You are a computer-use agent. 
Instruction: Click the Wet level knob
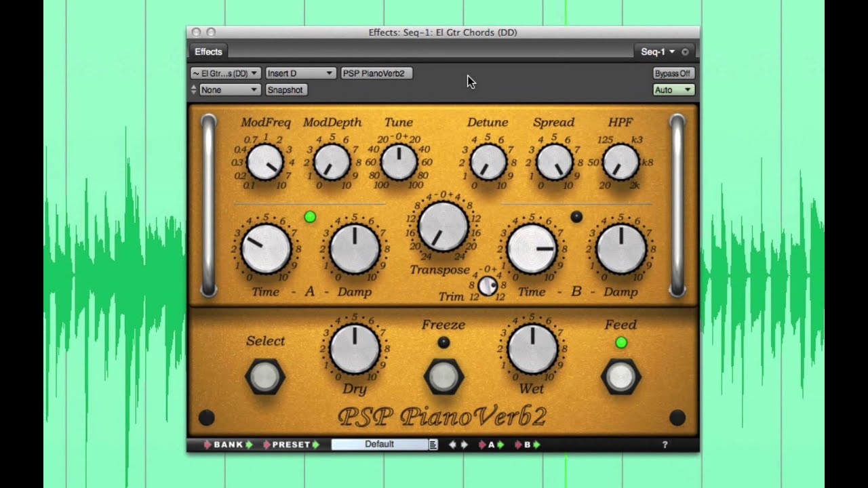[x=532, y=348]
